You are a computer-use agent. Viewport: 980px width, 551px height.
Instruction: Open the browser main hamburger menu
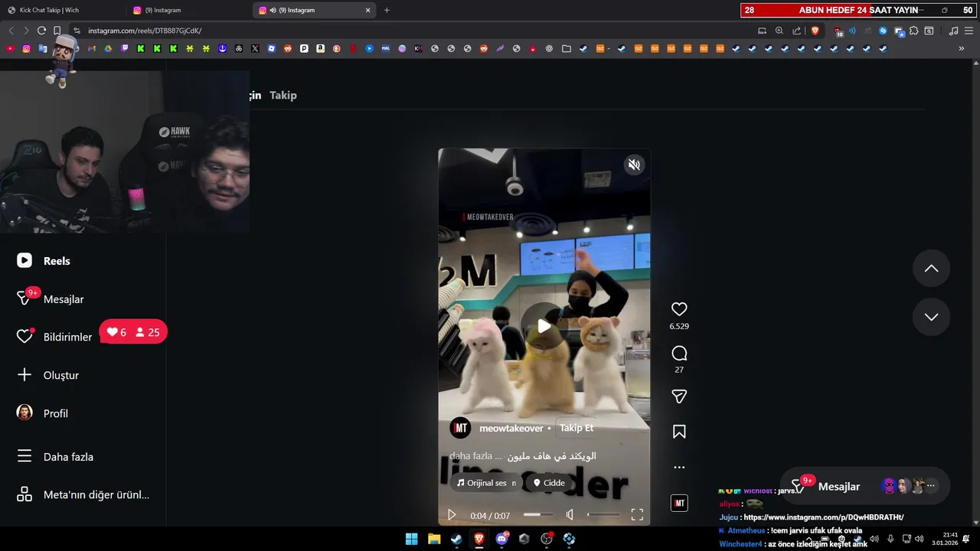click(969, 31)
